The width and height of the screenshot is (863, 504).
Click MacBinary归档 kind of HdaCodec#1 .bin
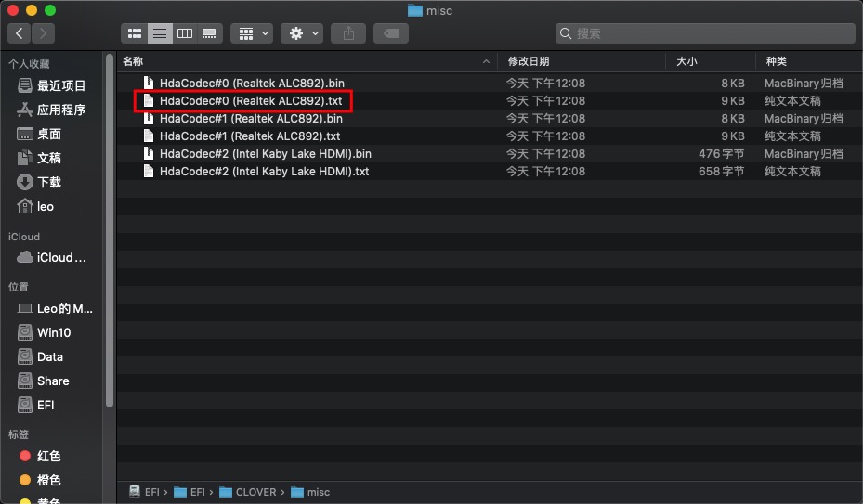(804, 119)
